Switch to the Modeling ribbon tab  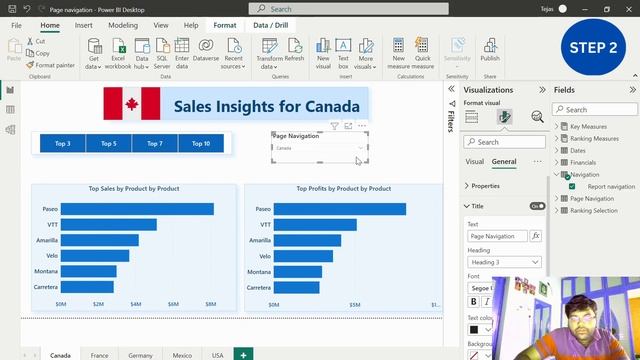123,25
